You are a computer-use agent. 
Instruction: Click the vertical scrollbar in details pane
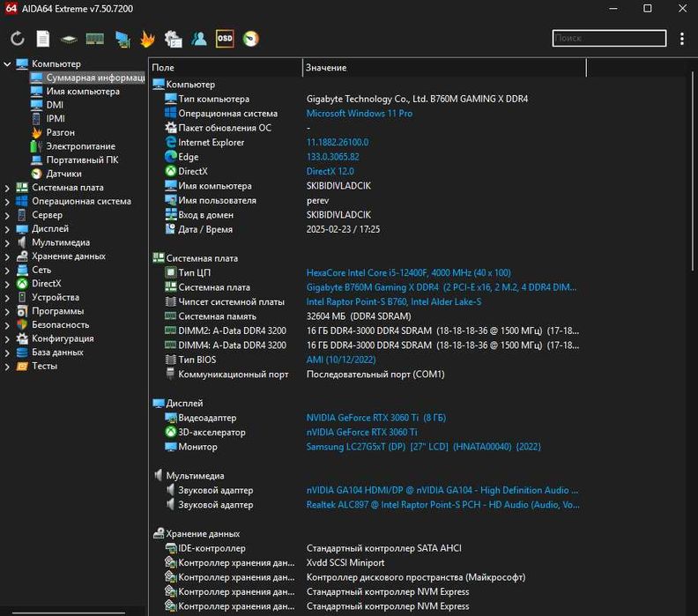coord(693,171)
